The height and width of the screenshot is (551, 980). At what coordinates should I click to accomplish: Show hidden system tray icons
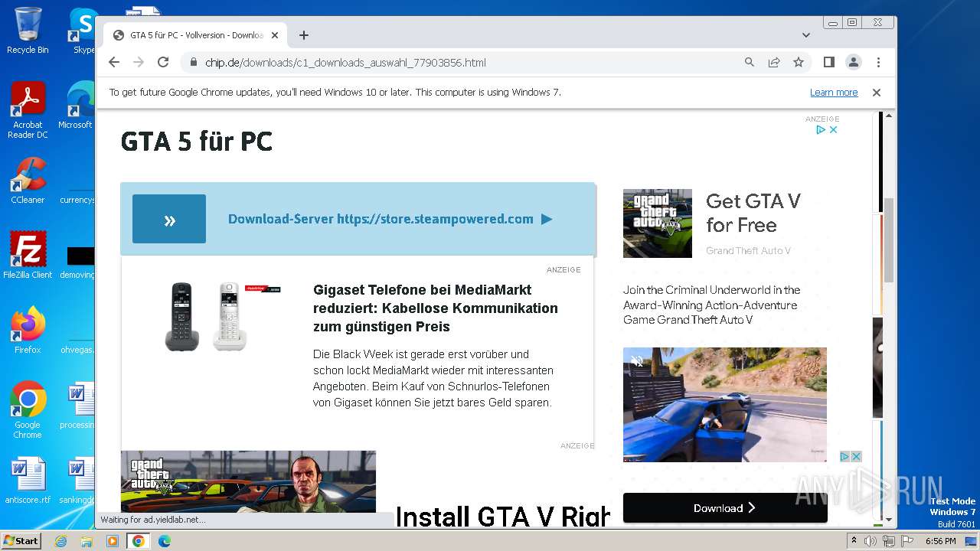[x=854, y=541]
